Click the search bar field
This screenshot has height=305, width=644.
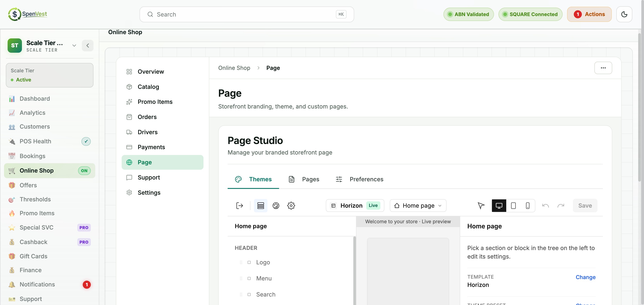[246, 14]
